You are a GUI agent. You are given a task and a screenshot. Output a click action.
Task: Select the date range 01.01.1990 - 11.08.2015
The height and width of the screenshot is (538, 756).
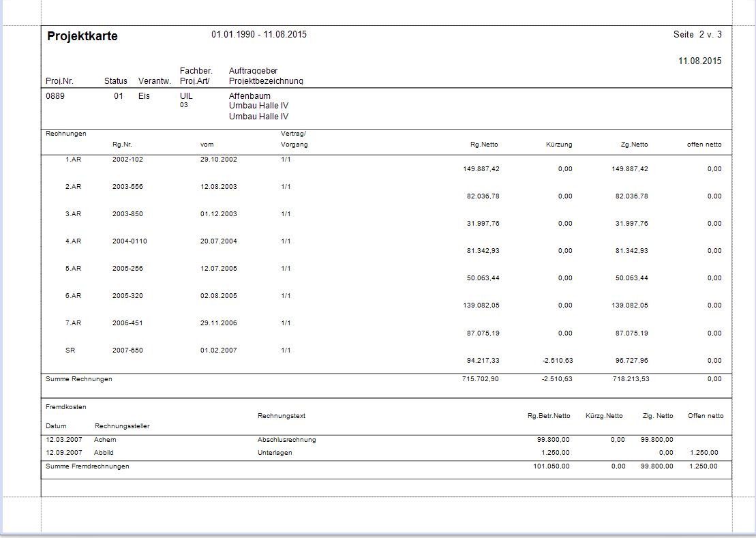point(259,35)
